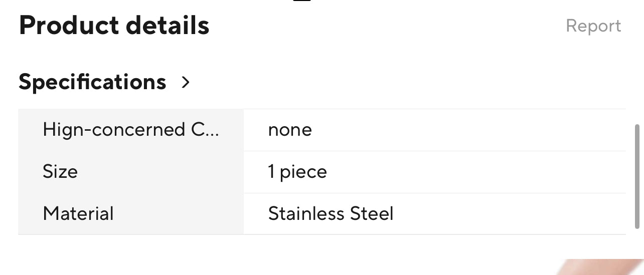Screen dimensions: 644x275
Task: Click the word 'Steel' in the Material row
Action: tap(371, 214)
